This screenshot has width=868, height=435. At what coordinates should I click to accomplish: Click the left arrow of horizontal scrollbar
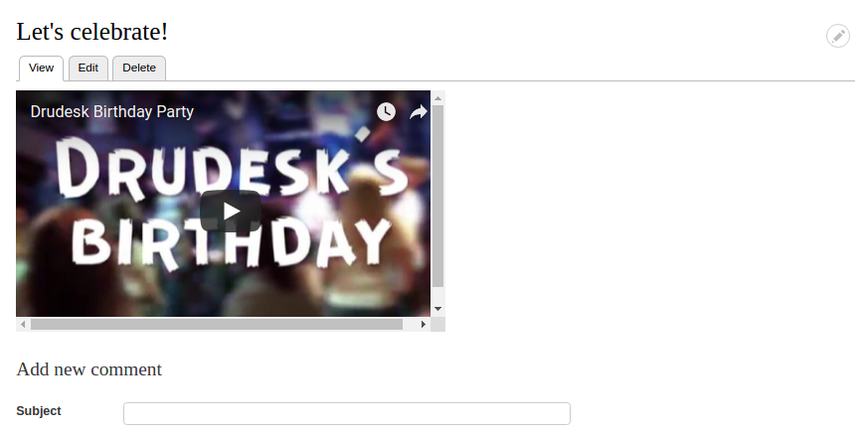(x=23, y=325)
